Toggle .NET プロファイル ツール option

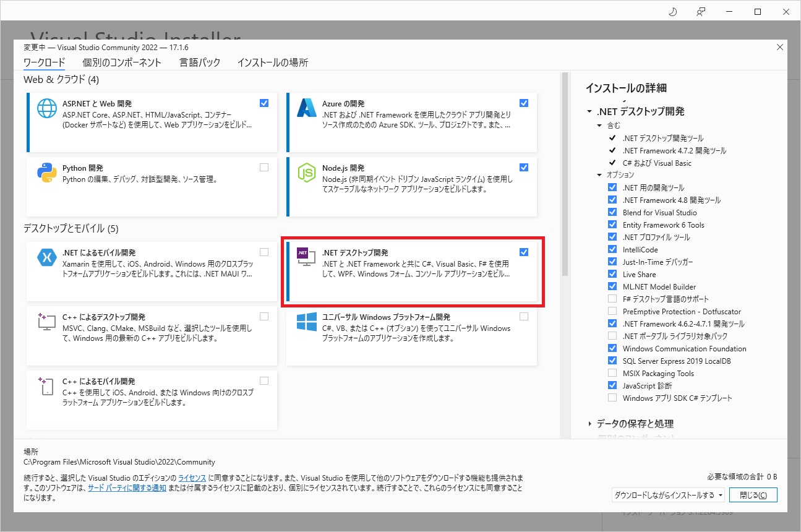pyautogui.click(x=612, y=237)
